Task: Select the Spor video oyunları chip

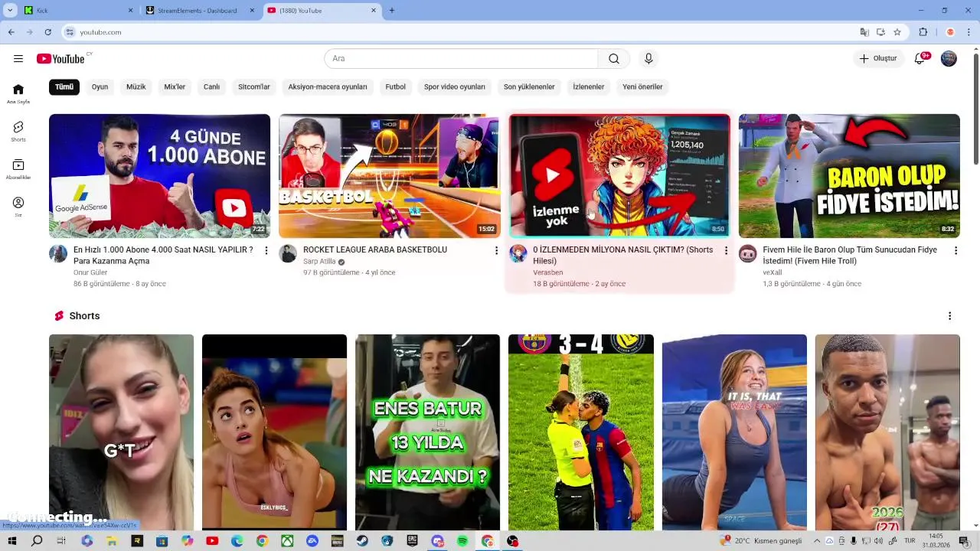Action: pos(455,87)
